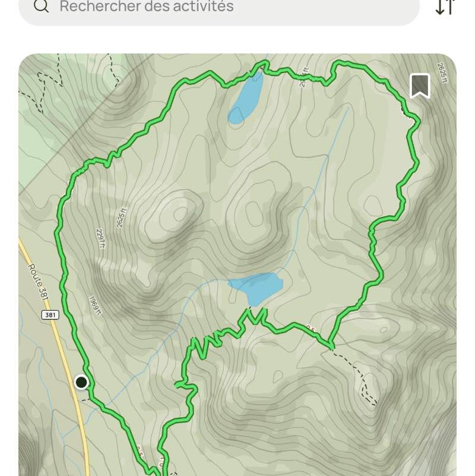The width and height of the screenshot is (475, 476).
Task: Click the 1969 ft elevation label
Action: (94, 305)
